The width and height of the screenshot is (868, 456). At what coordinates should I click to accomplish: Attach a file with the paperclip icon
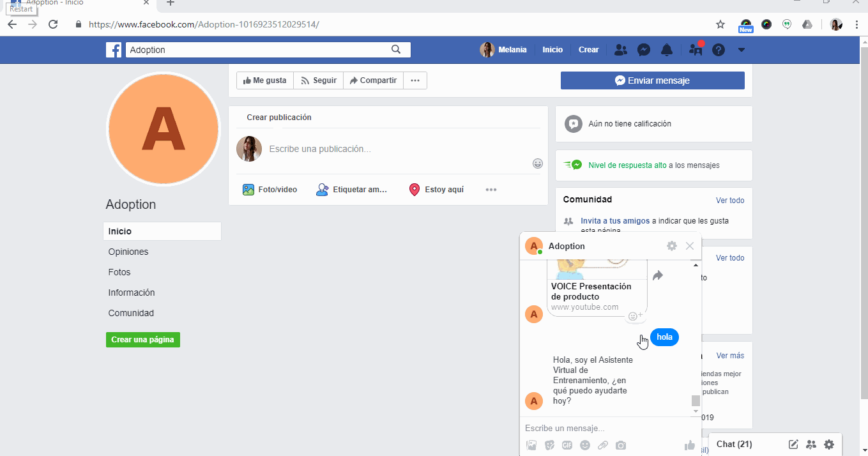602,446
